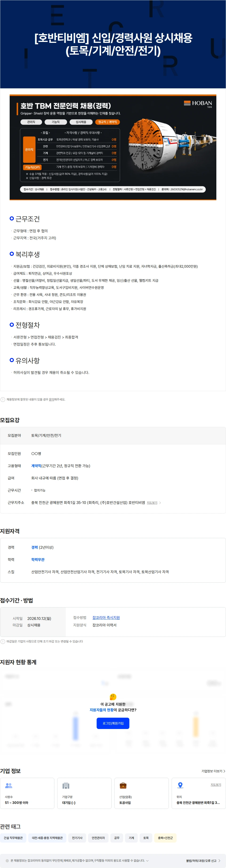Open 잡코리아 즉시지원 link
226x868 pixels.
[x=106, y=618]
